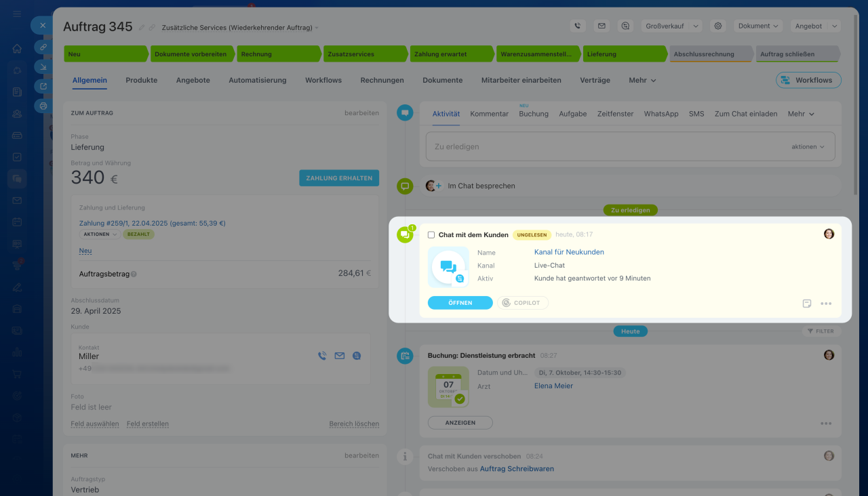
Task: Open the settings gear icon
Action: (717, 26)
